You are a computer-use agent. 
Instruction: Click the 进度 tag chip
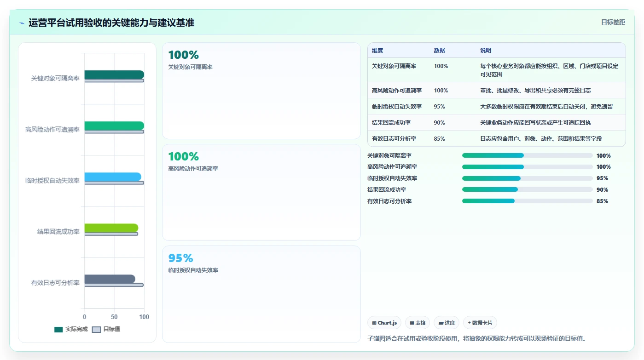point(447,323)
